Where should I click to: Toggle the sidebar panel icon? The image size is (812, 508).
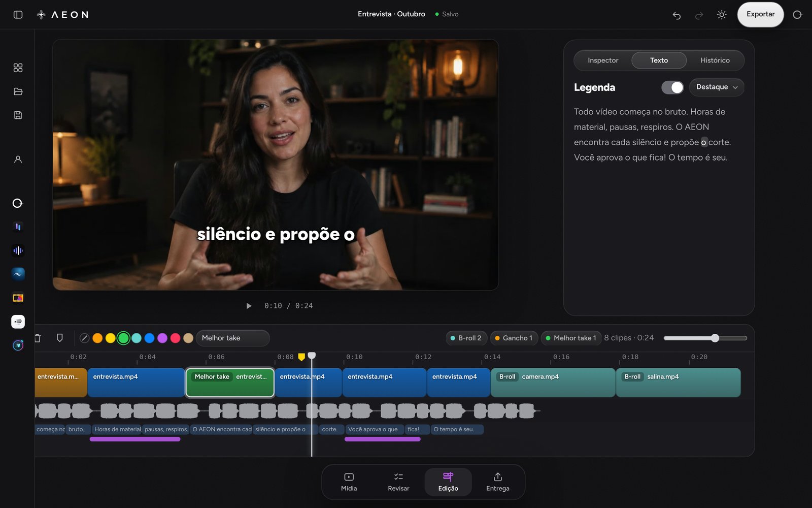tap(18, 15)
